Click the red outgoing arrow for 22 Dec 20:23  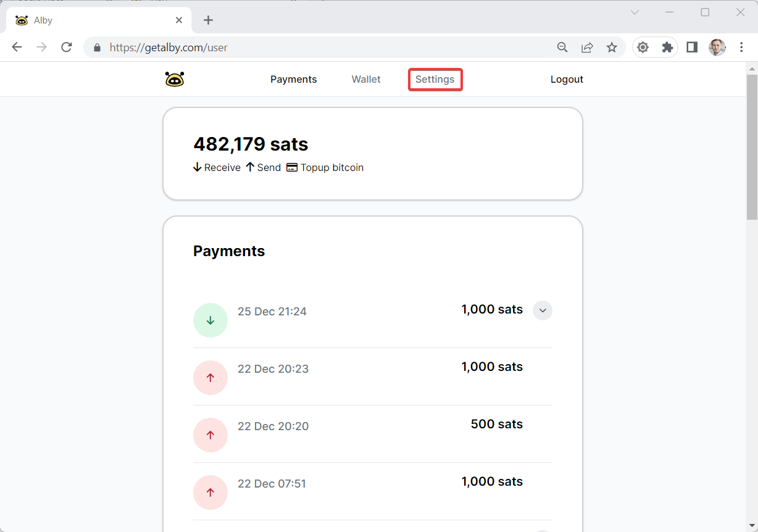click(x=210, y=378)
